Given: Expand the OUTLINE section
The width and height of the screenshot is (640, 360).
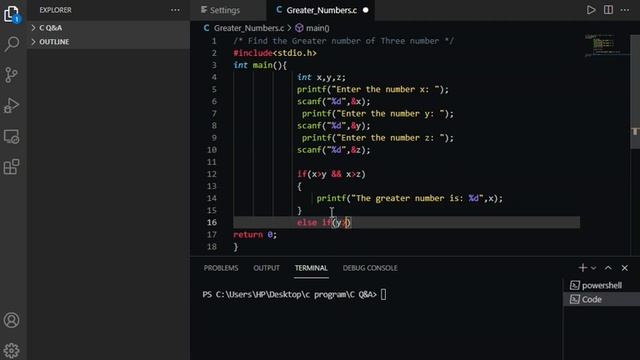Looking at the screenshot, I should pyautogui.click(x=108, y=42).
